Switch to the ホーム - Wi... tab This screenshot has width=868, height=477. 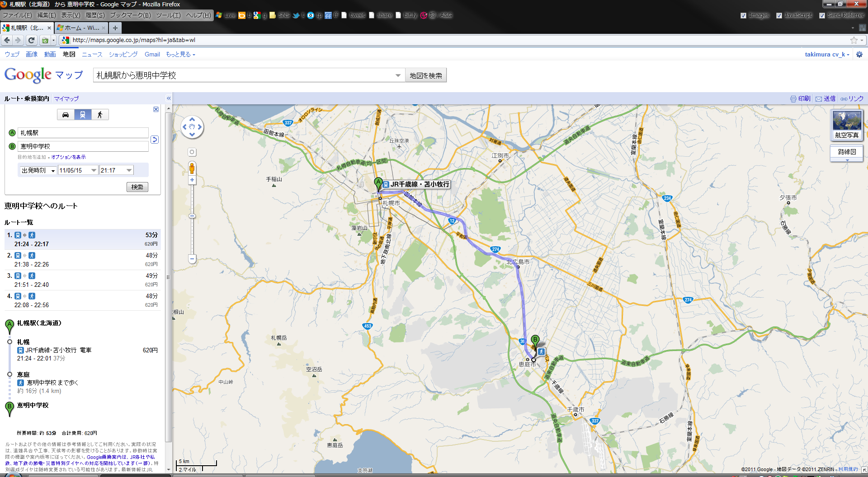(81, 28)
